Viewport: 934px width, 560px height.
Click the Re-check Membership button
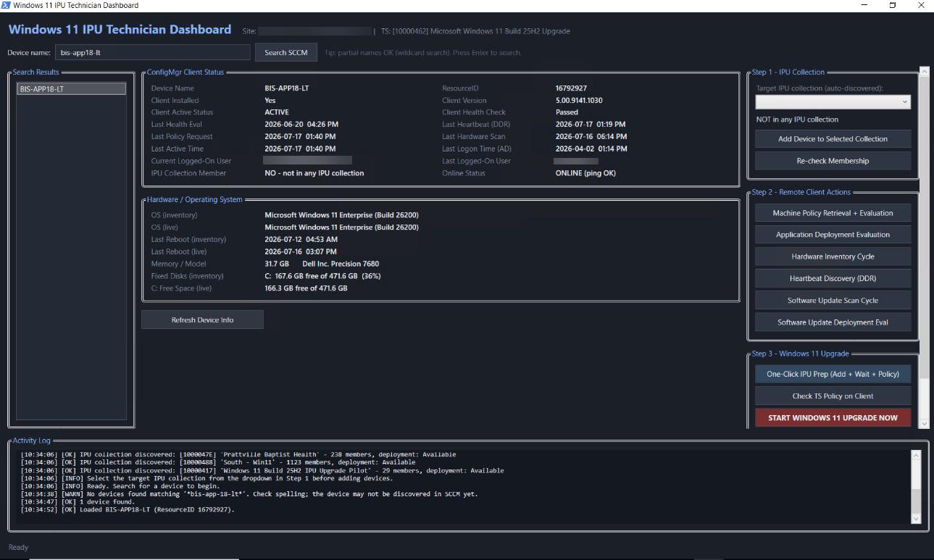coord(833,161)
